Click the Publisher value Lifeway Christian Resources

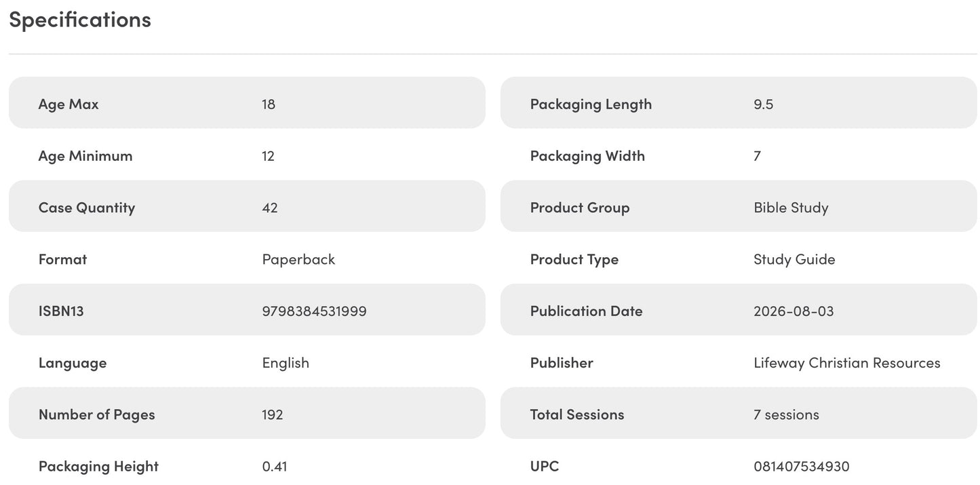[847, 363]
